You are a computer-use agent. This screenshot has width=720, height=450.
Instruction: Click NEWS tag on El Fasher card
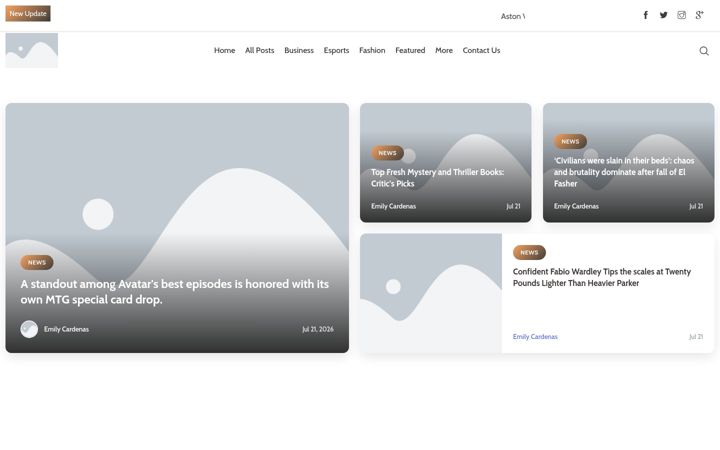[570, 141]
